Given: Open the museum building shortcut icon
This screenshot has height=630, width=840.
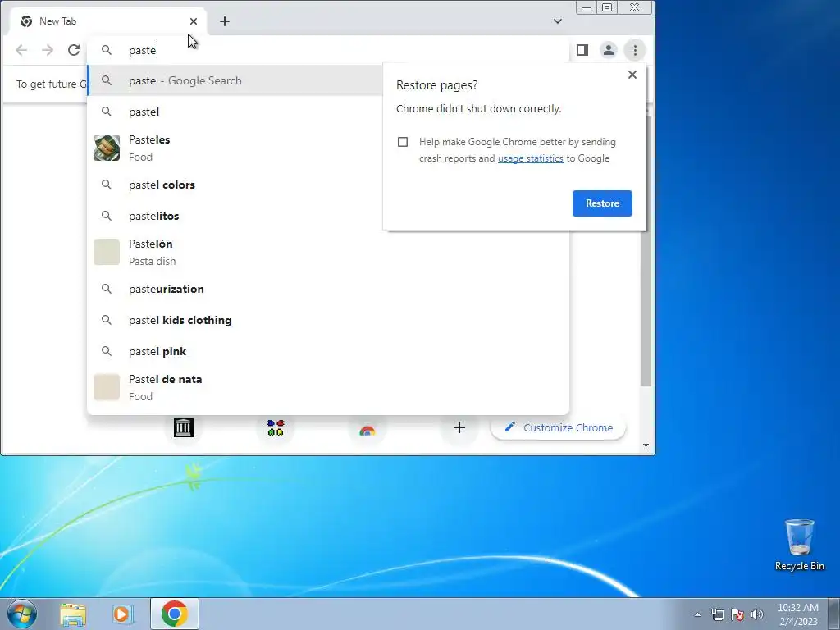Looking at the screenshot, I should (x=184, y=427).
